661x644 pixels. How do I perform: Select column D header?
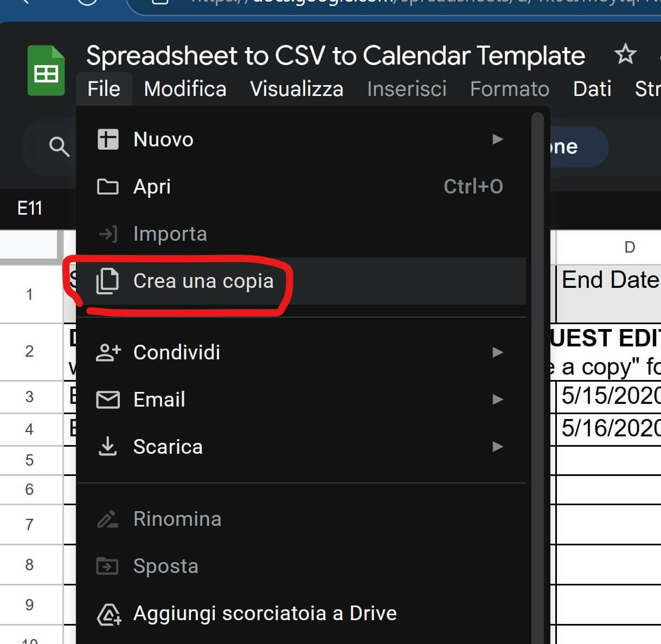[629, 247]
